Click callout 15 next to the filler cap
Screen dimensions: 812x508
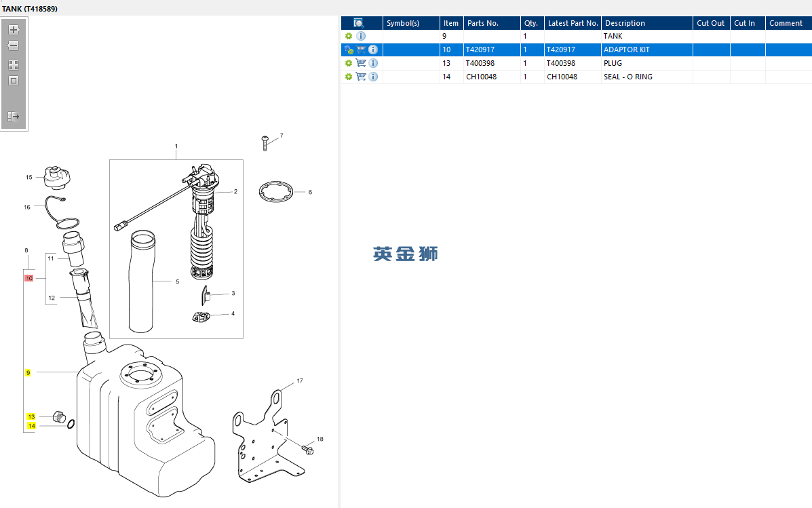click(29, 177)
